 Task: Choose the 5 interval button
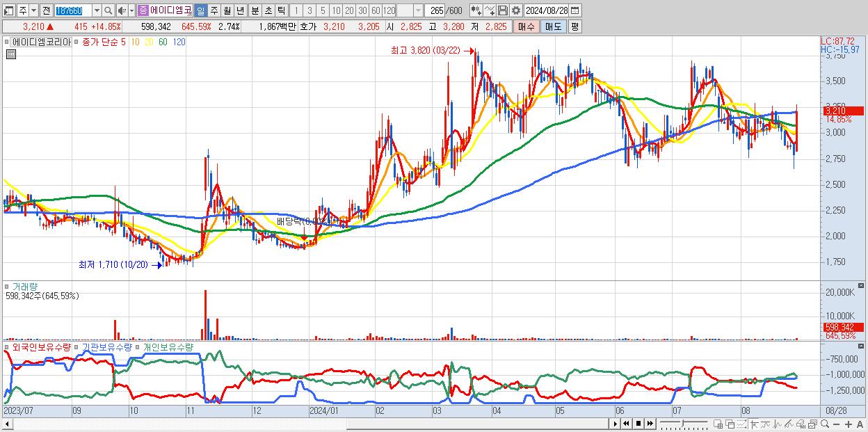pos(323,10)
